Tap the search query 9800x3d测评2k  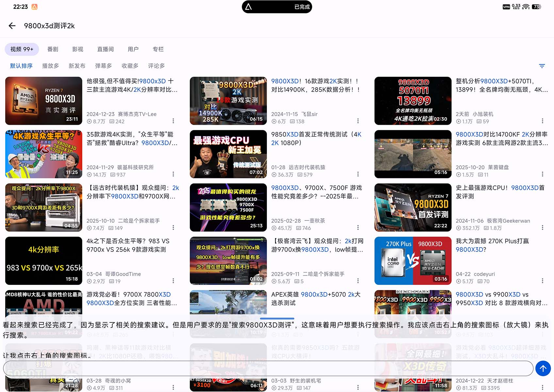(49, 26)
